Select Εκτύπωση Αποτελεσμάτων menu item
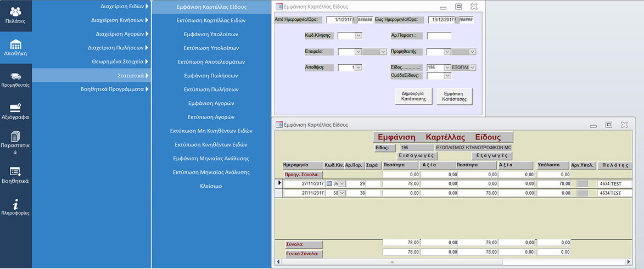644x269 pixels. [x=211, y=61]
